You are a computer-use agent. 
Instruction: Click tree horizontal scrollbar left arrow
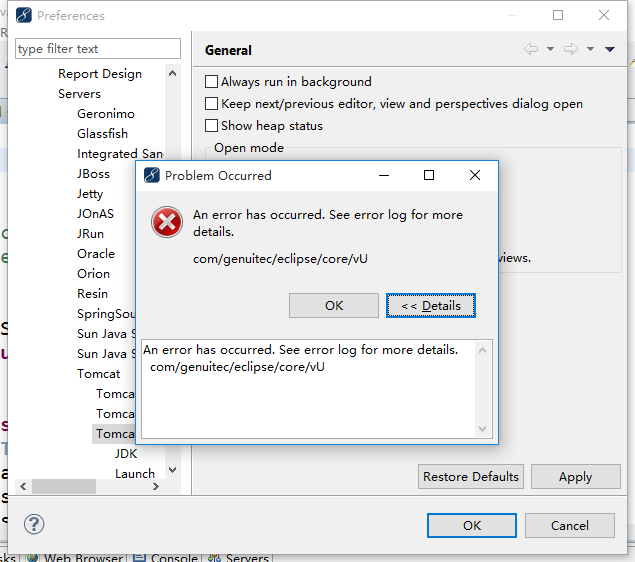[x=23, y=486]
